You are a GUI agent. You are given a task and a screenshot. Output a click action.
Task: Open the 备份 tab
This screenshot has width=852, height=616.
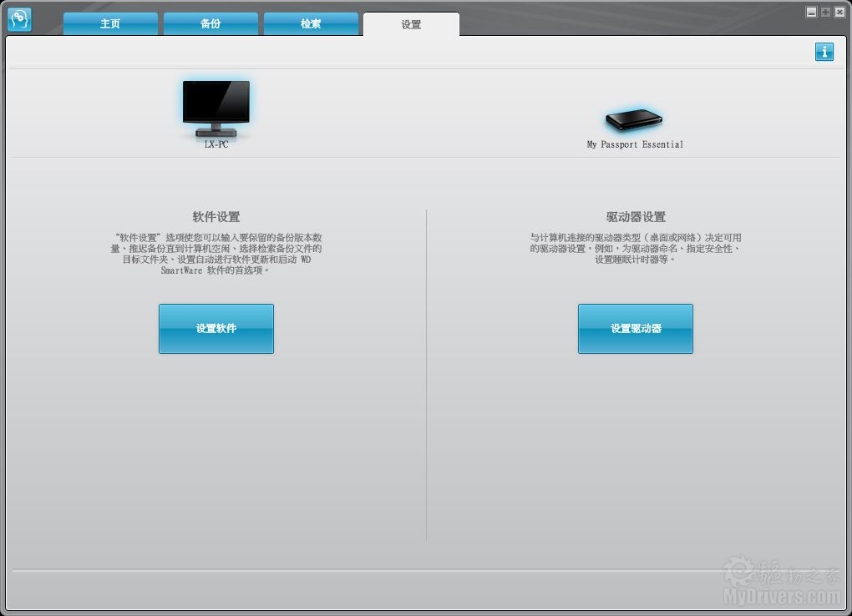pyautogui.click(x=210, y=24)
